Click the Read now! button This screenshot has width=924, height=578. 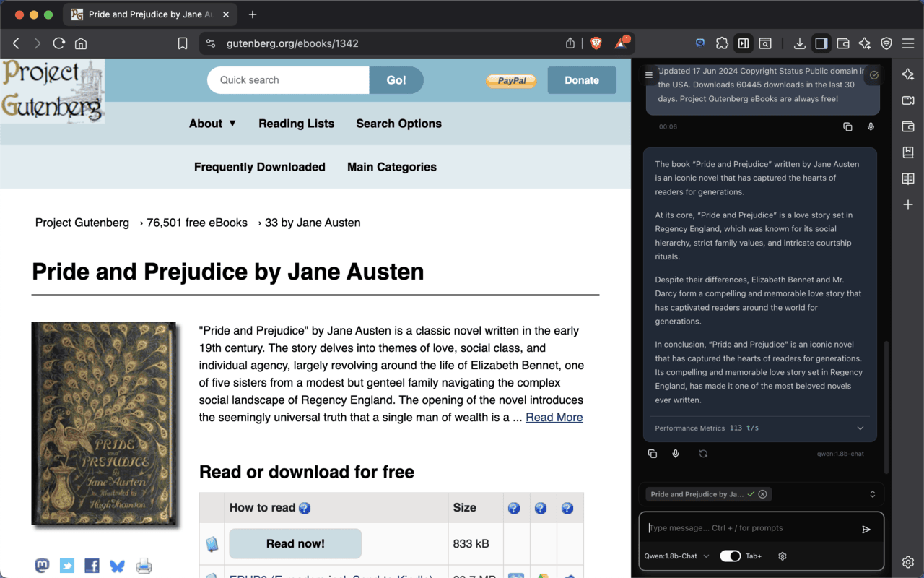(x=295, y=543)
